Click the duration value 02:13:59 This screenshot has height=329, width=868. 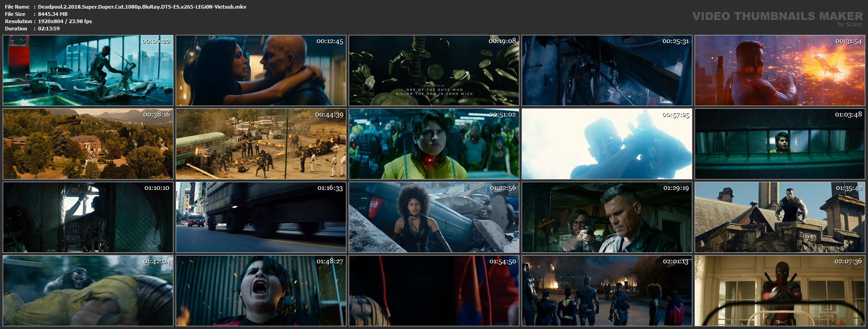[49, 29]
